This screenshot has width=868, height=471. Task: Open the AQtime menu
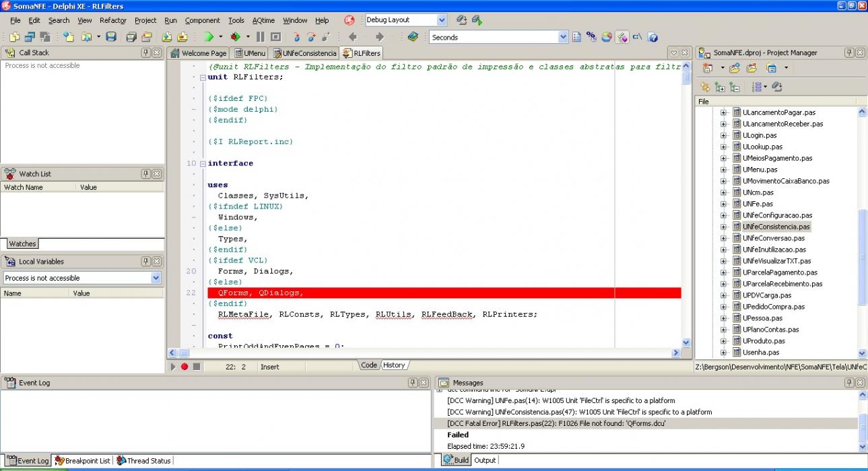264,20
